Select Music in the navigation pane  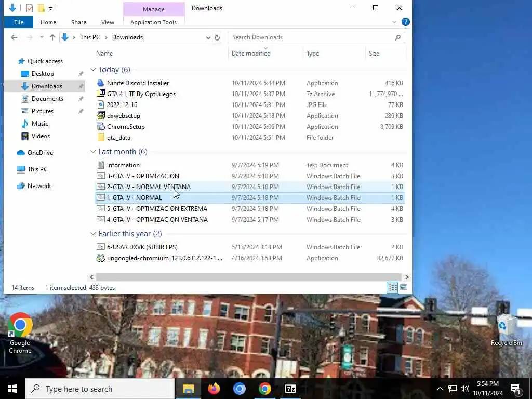(39, 124)
